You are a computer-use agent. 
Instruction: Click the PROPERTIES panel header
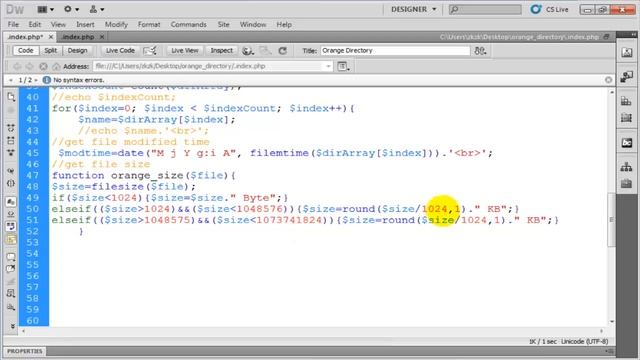(x=24, y=351)
